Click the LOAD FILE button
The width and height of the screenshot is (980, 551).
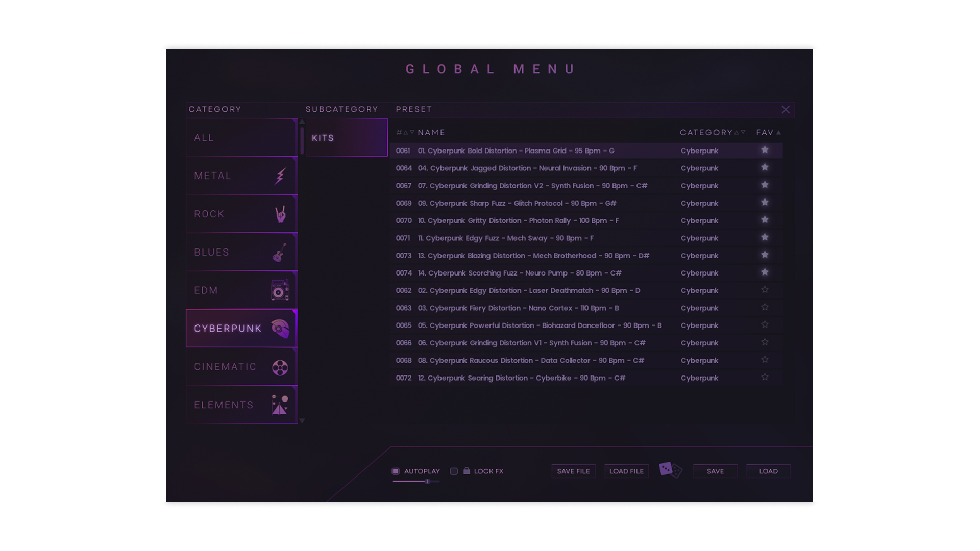[x=626, y=471]
